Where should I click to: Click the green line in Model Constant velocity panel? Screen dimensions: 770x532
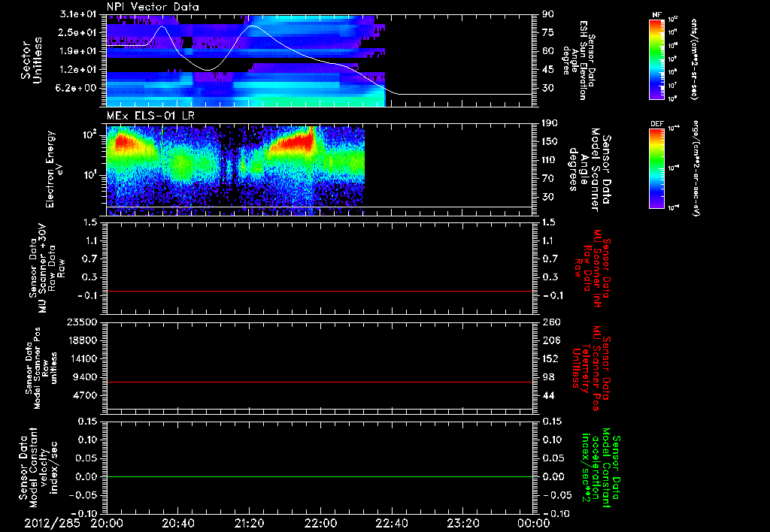pyautogui.click(x=320, y=476)
